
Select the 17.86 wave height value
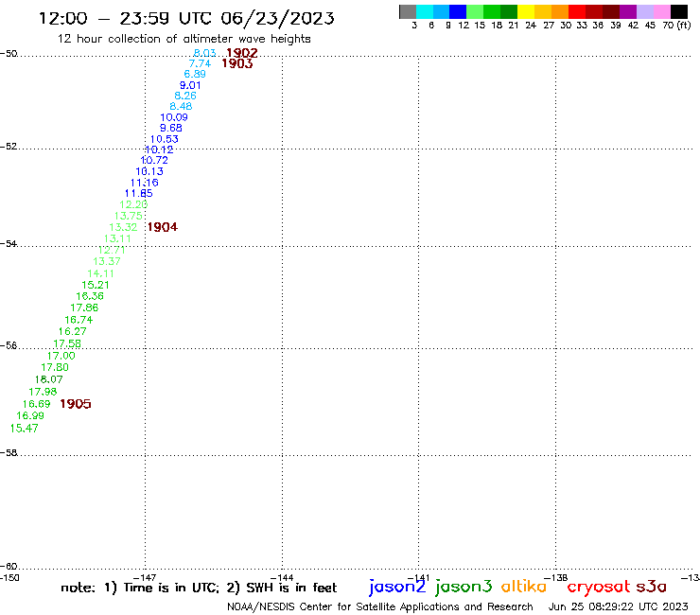(x=84, y=307)
